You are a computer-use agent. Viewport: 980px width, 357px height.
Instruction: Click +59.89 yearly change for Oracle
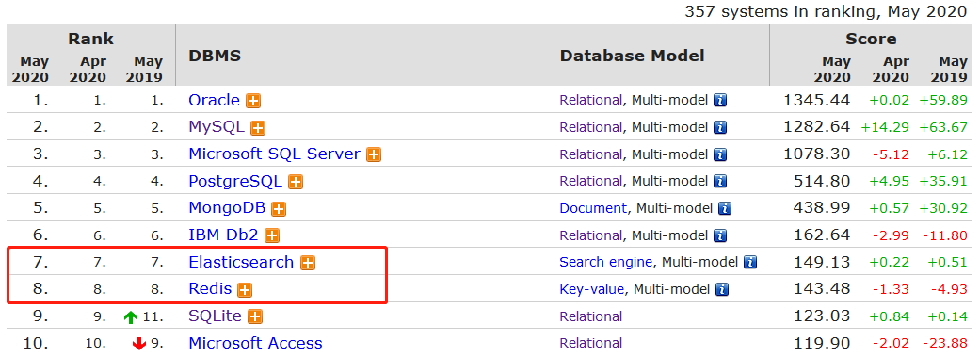[x=943, y=101]
